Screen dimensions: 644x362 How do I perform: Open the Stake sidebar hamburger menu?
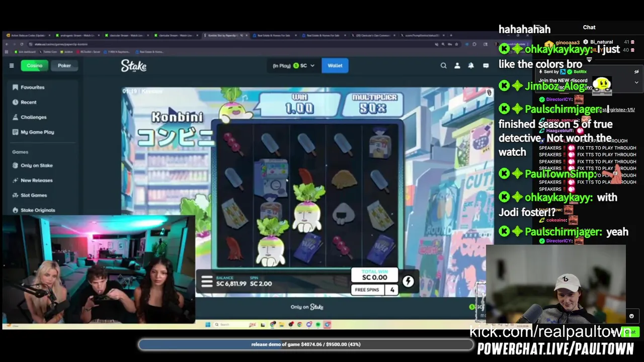(x=12, y=65)
